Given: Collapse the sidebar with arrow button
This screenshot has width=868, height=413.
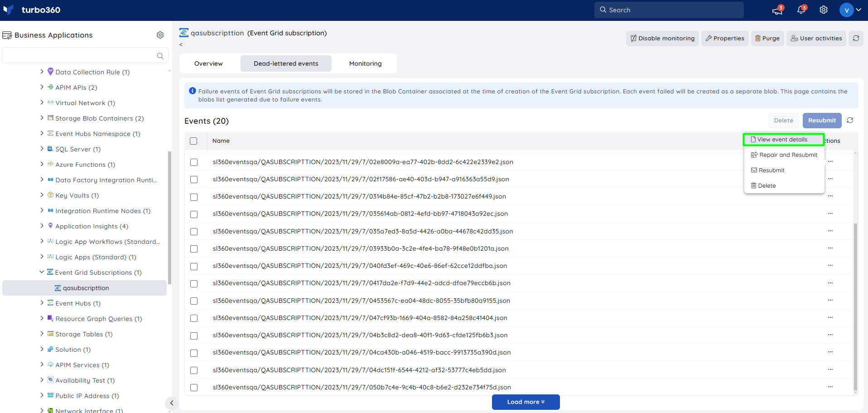Looking at the screenshot, I should 171,403.
